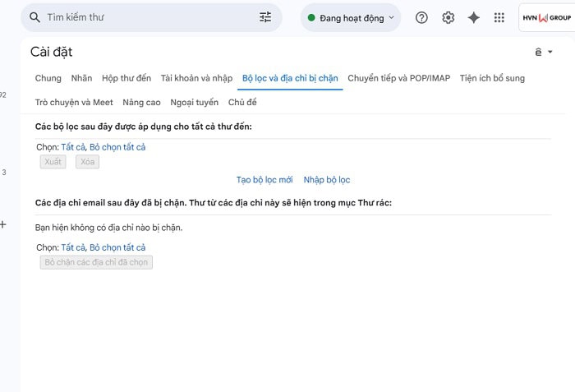Image resolution: width=575 pixels, height=392 pixels.
Task: Switch to the Chung tab
Action: 48,78
